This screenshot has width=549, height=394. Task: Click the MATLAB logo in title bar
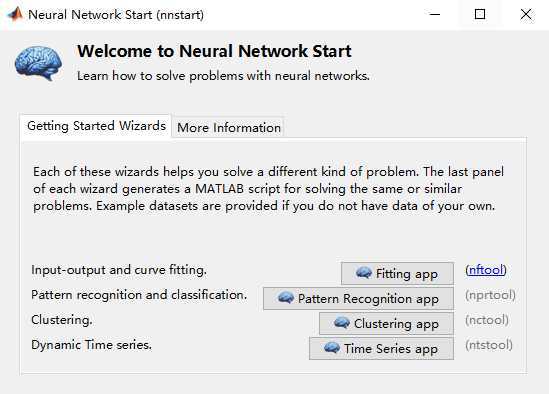(15, 14)
